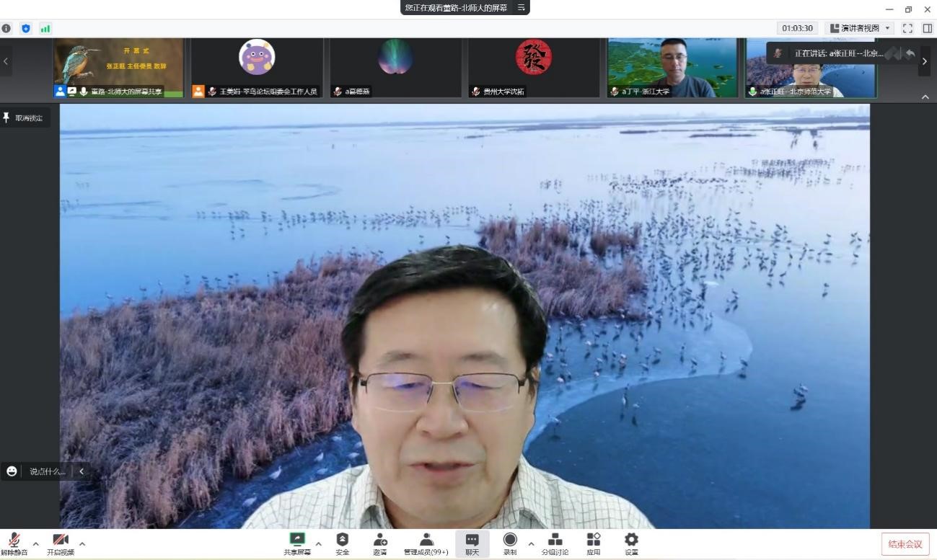Expand share screen options arrow
Image resolution: width=937 pixels, height=560 pixels.
[318, 543]
